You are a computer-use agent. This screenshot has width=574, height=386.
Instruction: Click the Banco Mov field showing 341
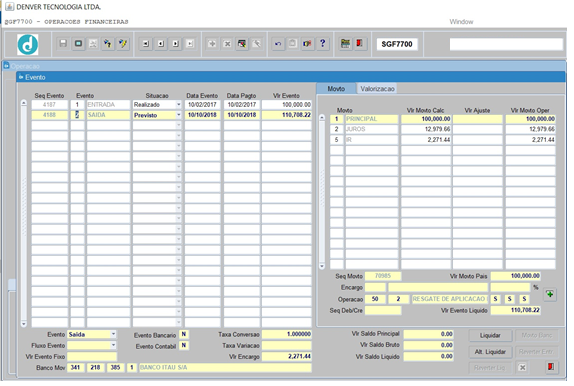[x=76, y=367]
